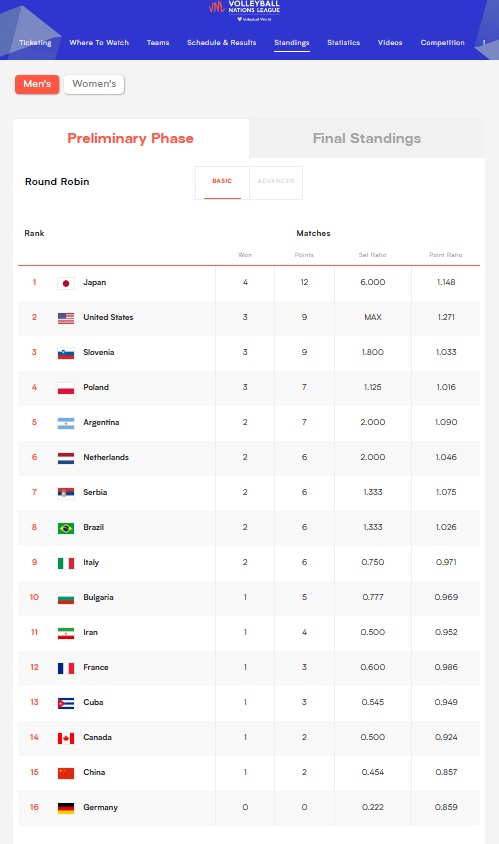Image resolution: width=499 pixels, height=844 pixels.
Task: Switch to the Advanced stats view
Action: pyautogui.click(x=276, y=181)
